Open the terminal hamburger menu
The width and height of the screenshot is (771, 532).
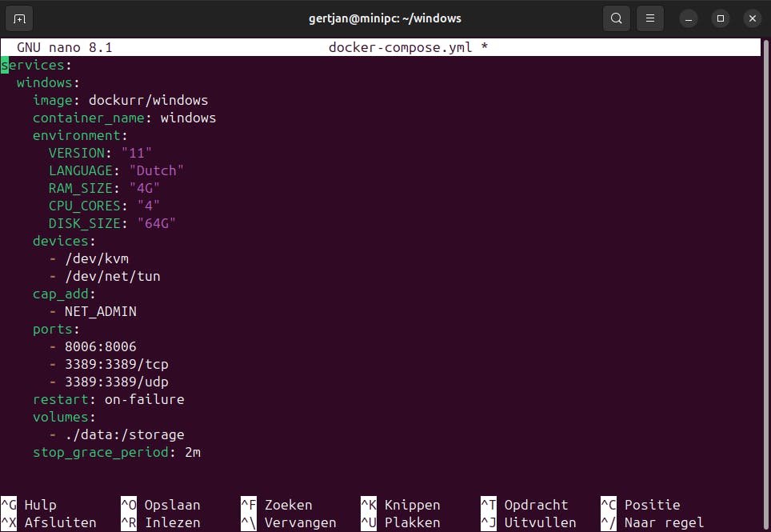click(x=650, y=18)
